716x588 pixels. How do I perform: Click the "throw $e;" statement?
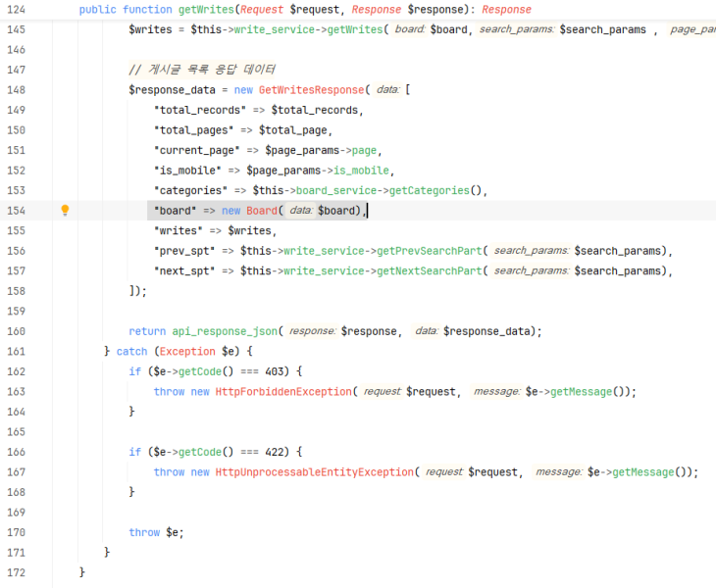coord(156,532)
